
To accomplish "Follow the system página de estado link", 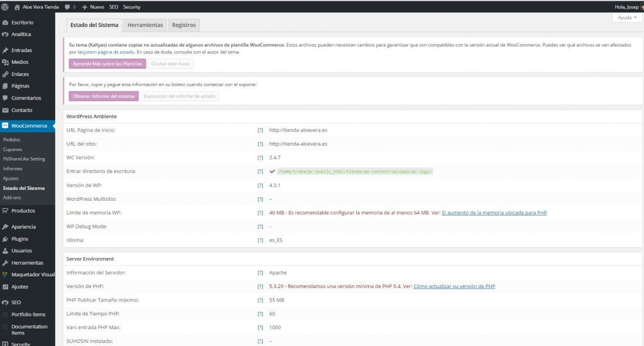I will pos(108,52).
